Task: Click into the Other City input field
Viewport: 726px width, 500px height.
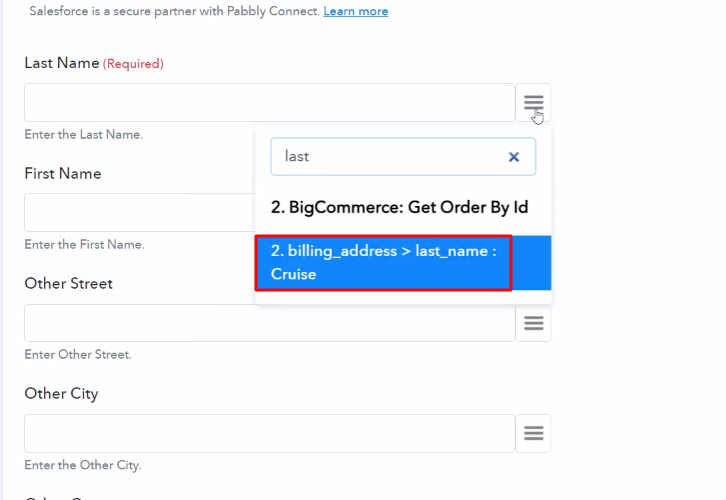Action: pos(269,433)
